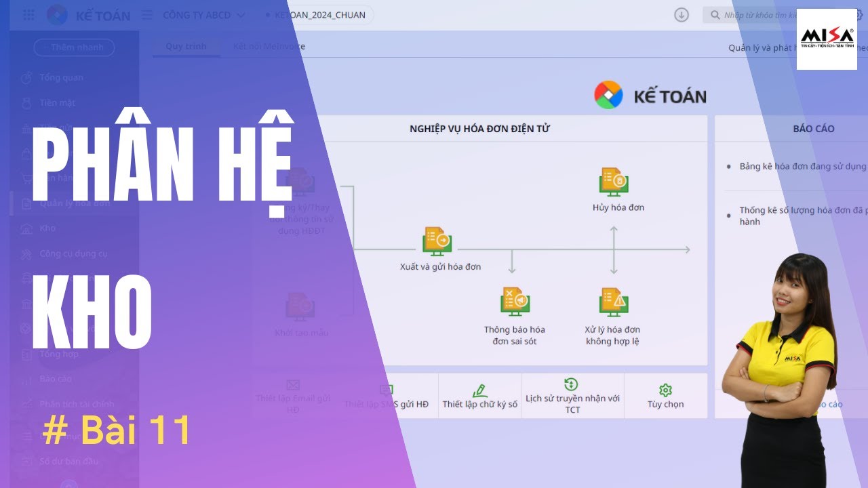Open Thiết lập Email gửi HĐ
The height and width of the screenshot is (488, 868).
293,396
